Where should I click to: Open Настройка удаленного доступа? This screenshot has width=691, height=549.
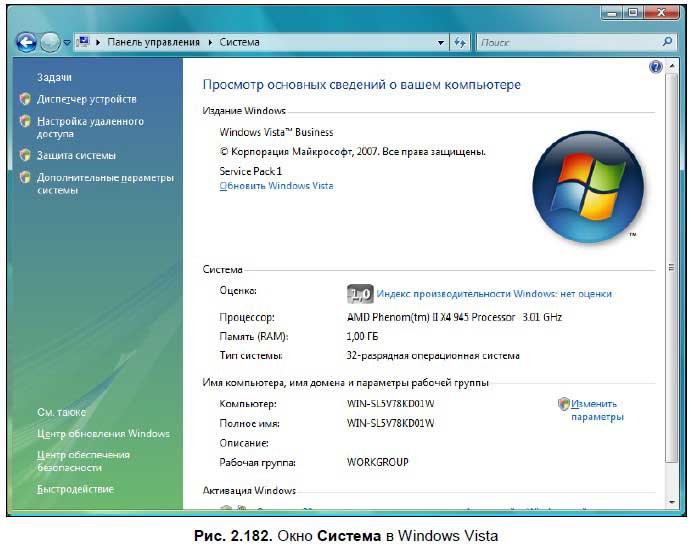click(90, 127)
